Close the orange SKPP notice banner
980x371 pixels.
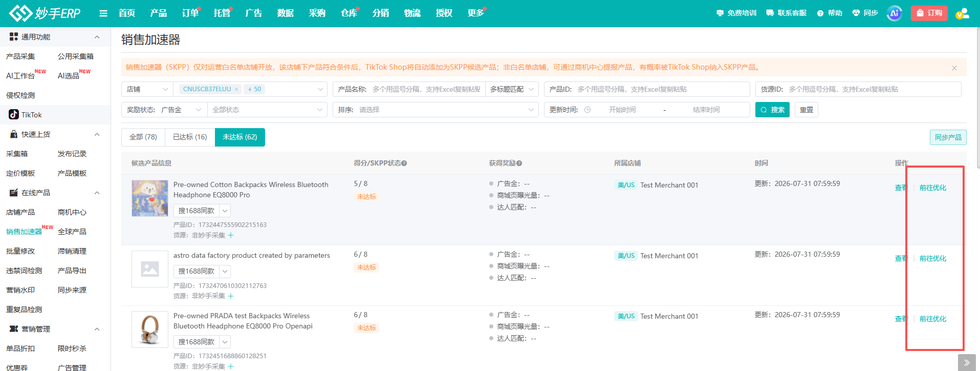click(x=954, y=68)
